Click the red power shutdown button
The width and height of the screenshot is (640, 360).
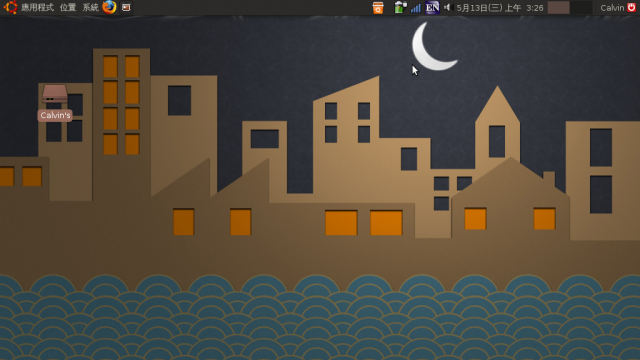pos(631,7)
